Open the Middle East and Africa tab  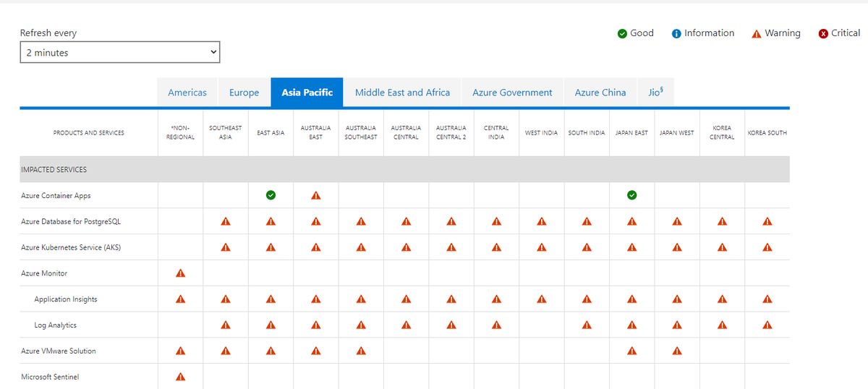[x=402, y=93]
